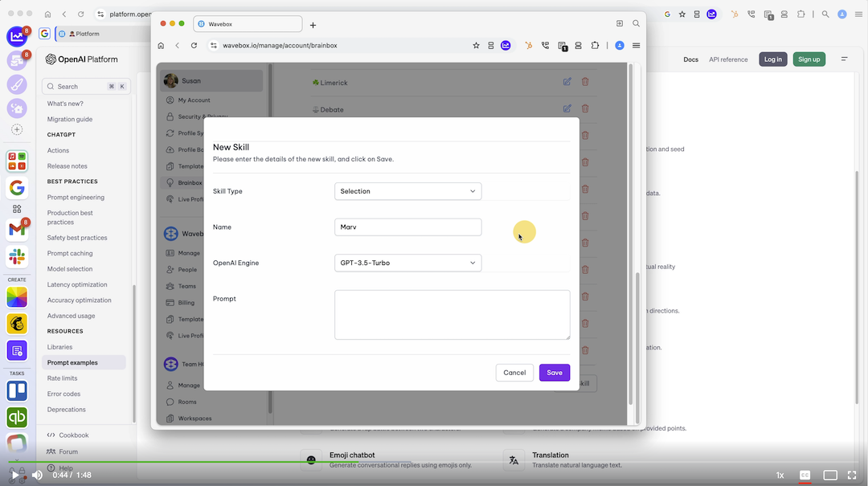The image size is (868, 486).
Task: Click the video progress bar
Action: [434, 462]
